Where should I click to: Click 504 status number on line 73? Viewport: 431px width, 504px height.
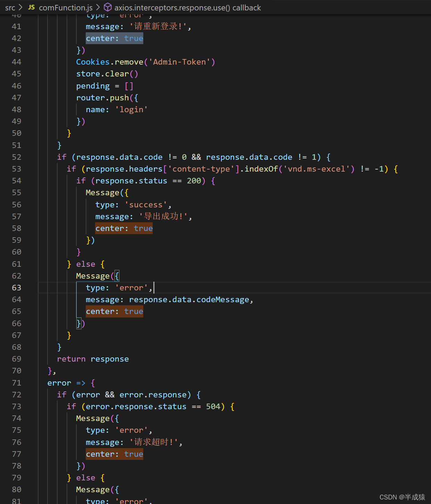[213, 406]
